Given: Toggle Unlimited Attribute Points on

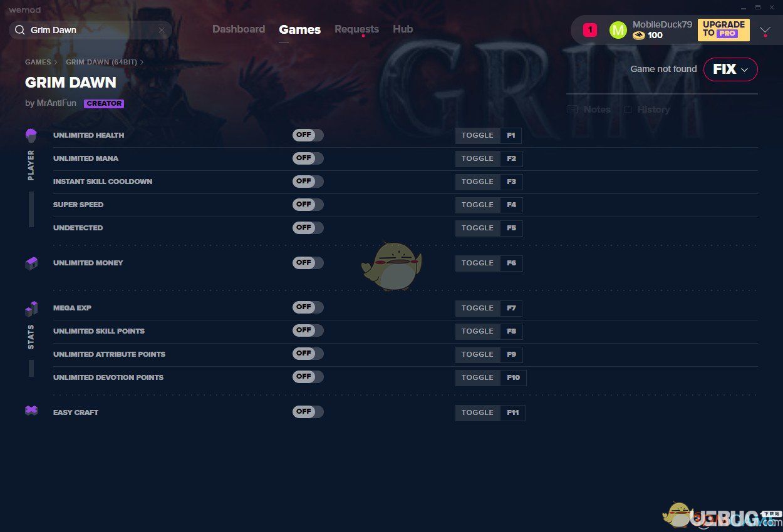Looking at the screenshot, I should (308, 354).
